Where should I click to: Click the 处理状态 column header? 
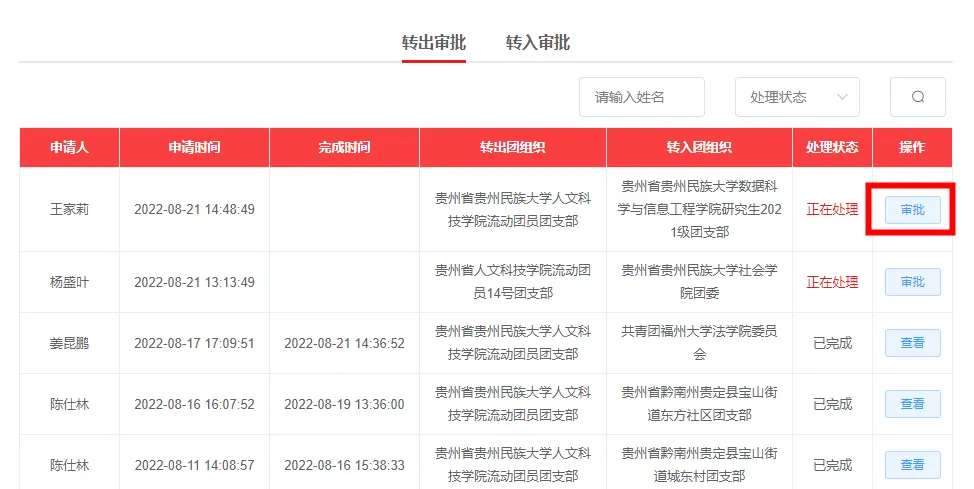(832, 147)
